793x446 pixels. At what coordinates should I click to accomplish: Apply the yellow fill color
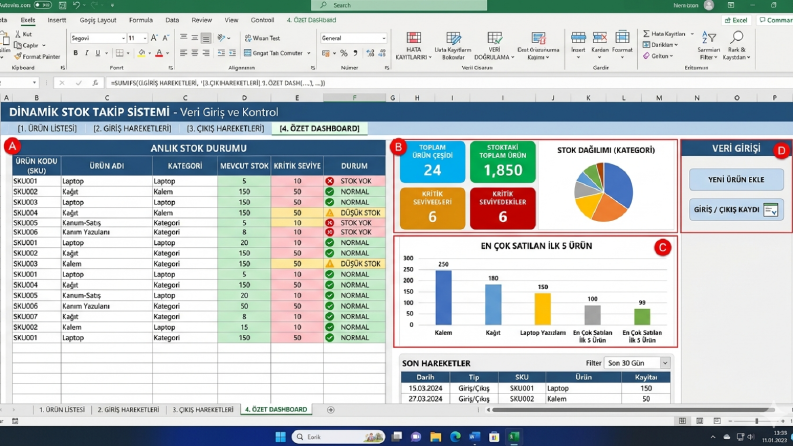click(x=142, y=53)
